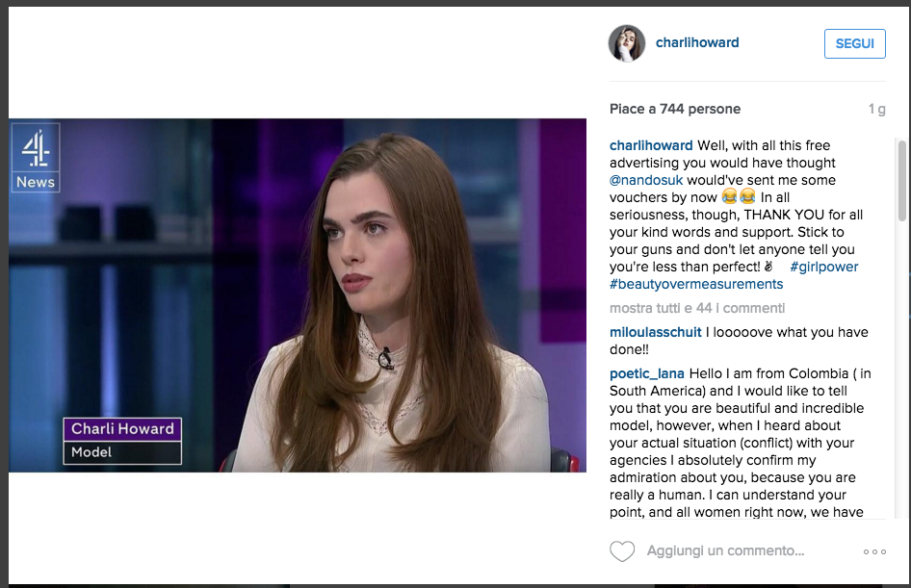Open miloulasschuit commenter profile
The height and width of the screenshot is (588, 911).
click(656, 332)
